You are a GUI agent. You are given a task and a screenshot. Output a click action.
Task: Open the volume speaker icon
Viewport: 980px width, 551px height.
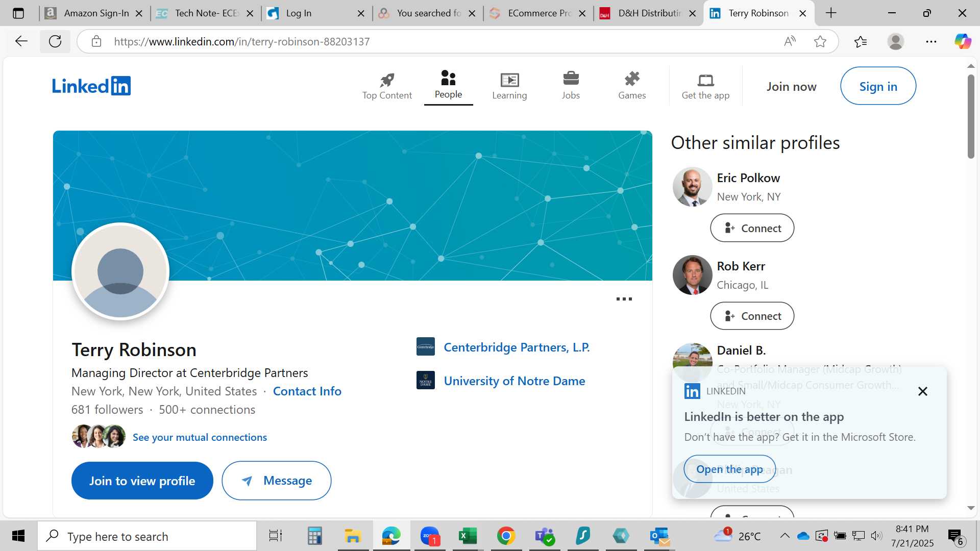(876, 536)
